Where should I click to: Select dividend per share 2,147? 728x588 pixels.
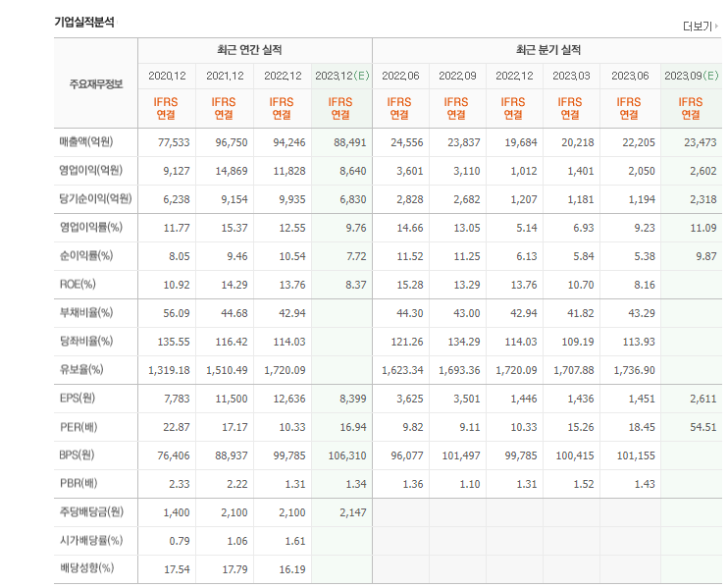[353, 512]
